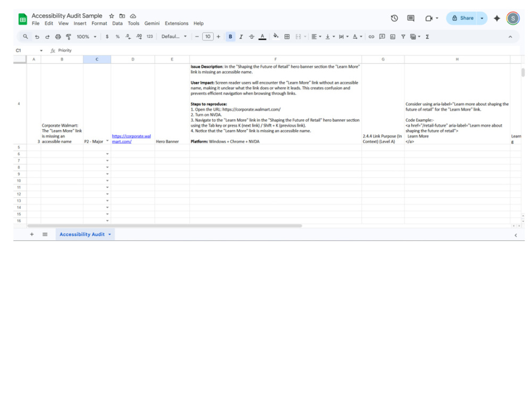Open the font family dropdown
Viewport: 532px width, 399px height.
coord(174,37)
